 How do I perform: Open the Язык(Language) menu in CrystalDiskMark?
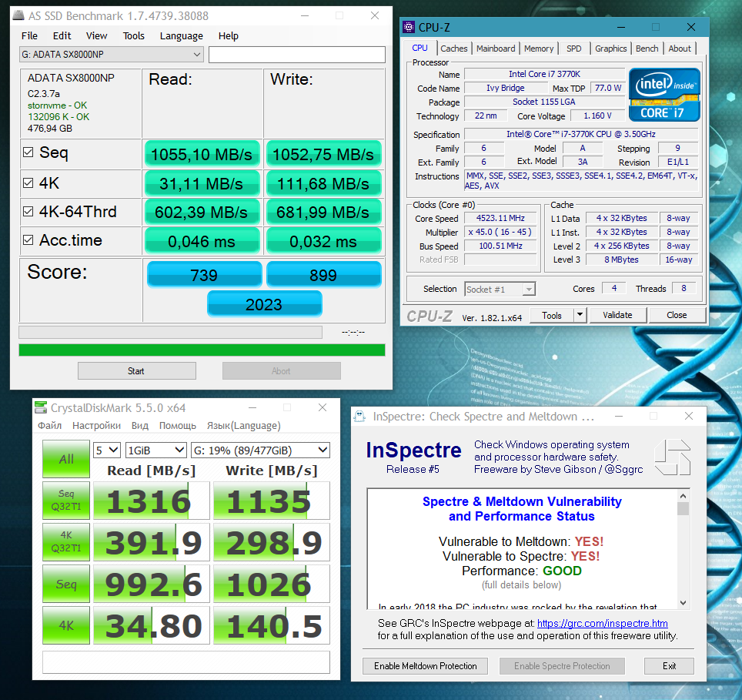[x=243, y=426]
